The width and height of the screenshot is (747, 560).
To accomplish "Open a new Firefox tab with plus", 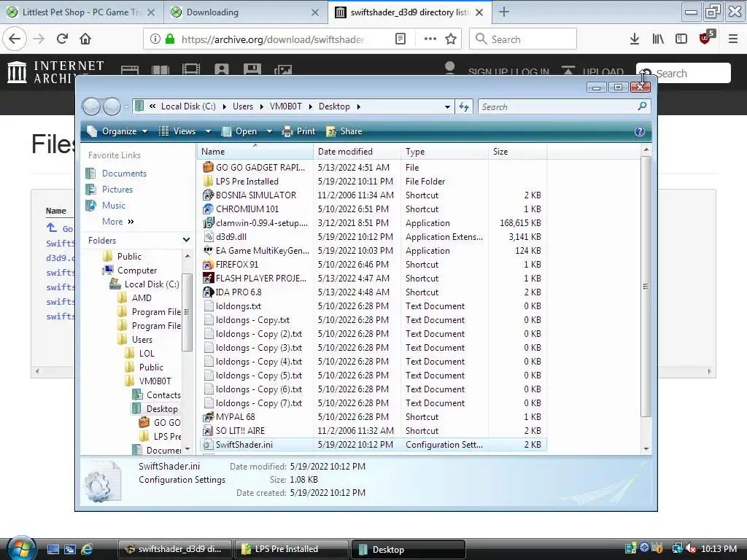I will click(x=504, y=12).
